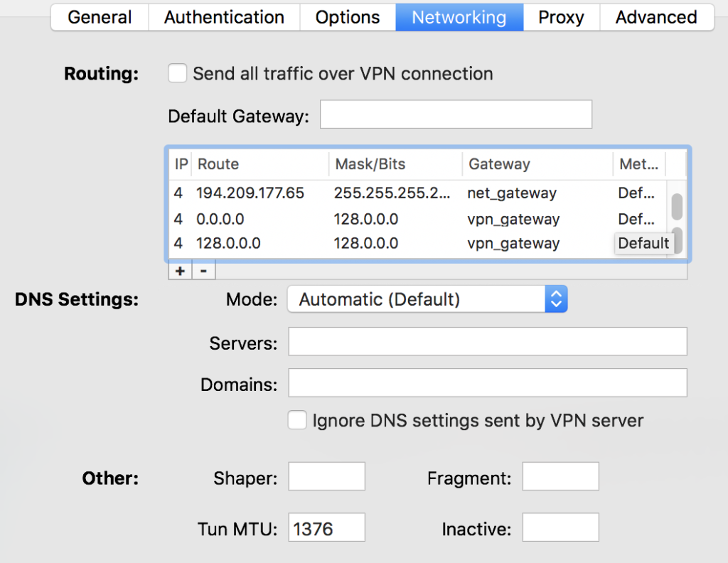This screenshot has height=563, width=728.
Task: Toggle Ignore DNS settings sent by VPN server
Action: pos(297,420)
